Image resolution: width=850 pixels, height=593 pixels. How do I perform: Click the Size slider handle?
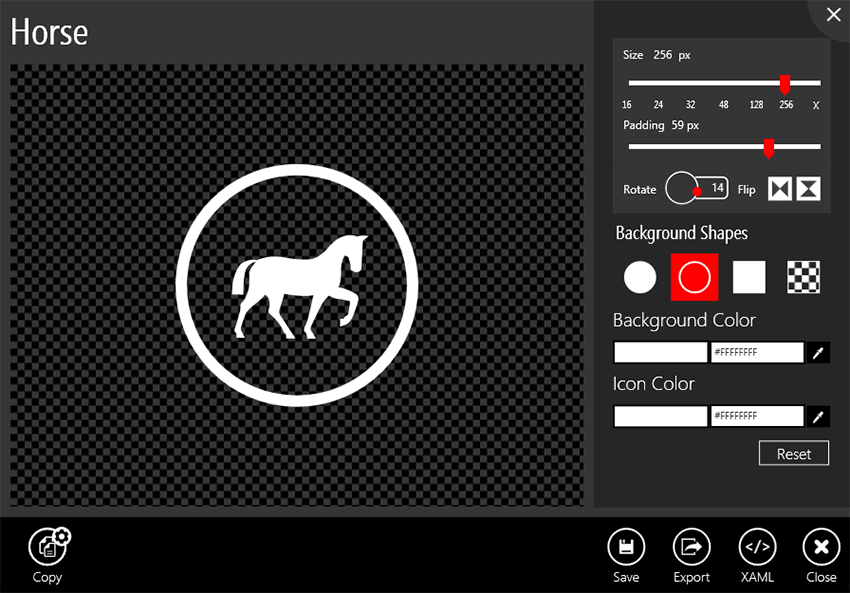tap(785, 85)
